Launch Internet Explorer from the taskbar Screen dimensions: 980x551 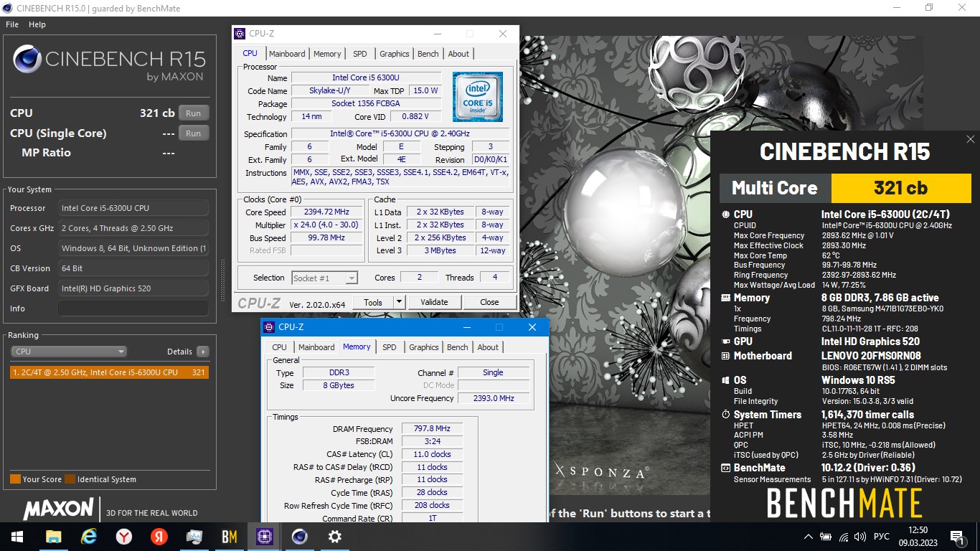click(x=88, y=537)
